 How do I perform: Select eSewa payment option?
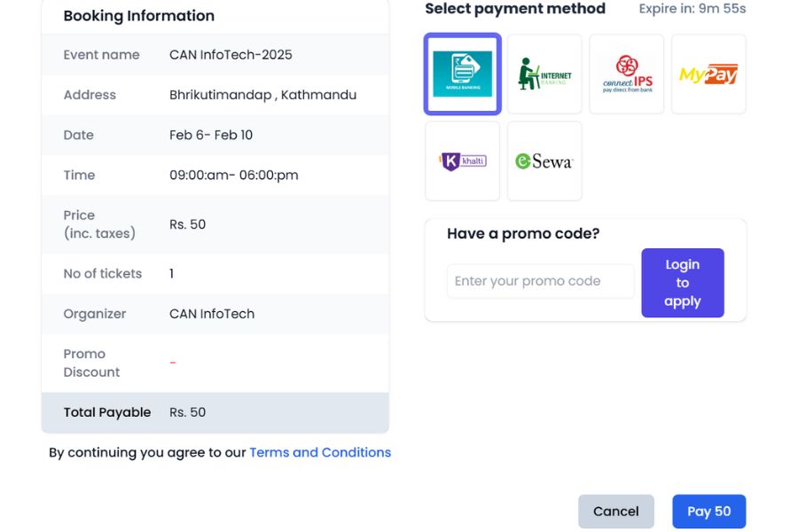coord(544,160)
